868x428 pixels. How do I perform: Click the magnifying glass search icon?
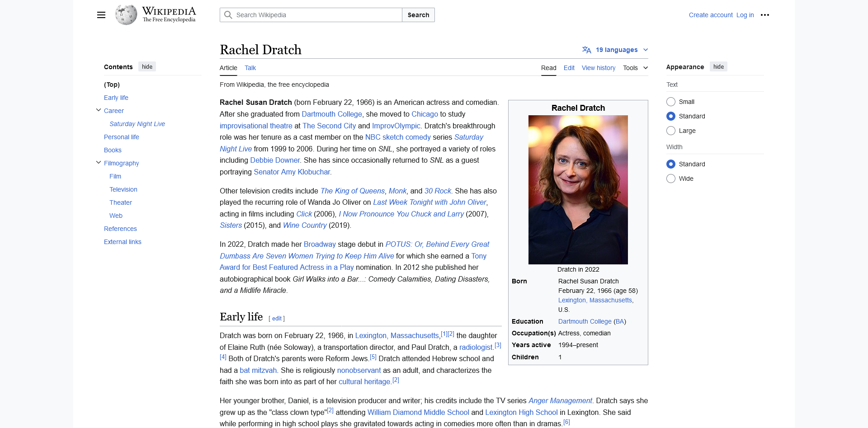pyautogui.click(x=228, y=15)
